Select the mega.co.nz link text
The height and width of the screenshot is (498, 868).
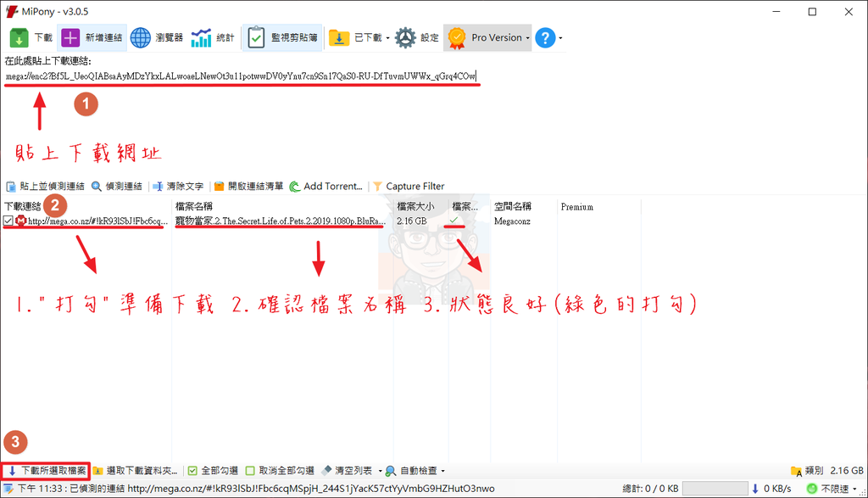[97, 221]
